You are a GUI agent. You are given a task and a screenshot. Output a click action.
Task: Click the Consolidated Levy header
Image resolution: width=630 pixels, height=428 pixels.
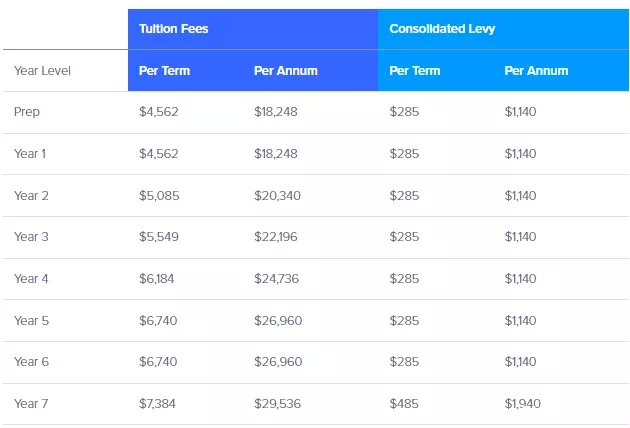point(442,29)
